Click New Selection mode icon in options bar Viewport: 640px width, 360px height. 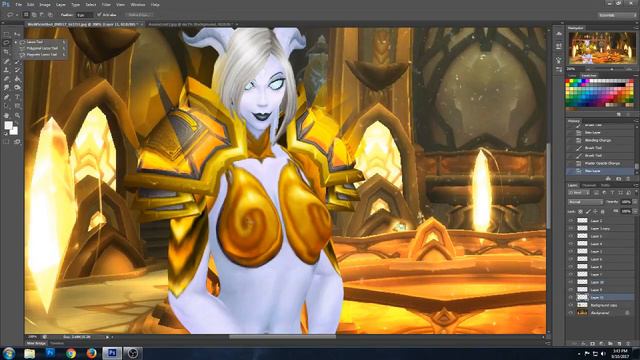(x=26, y=15)
